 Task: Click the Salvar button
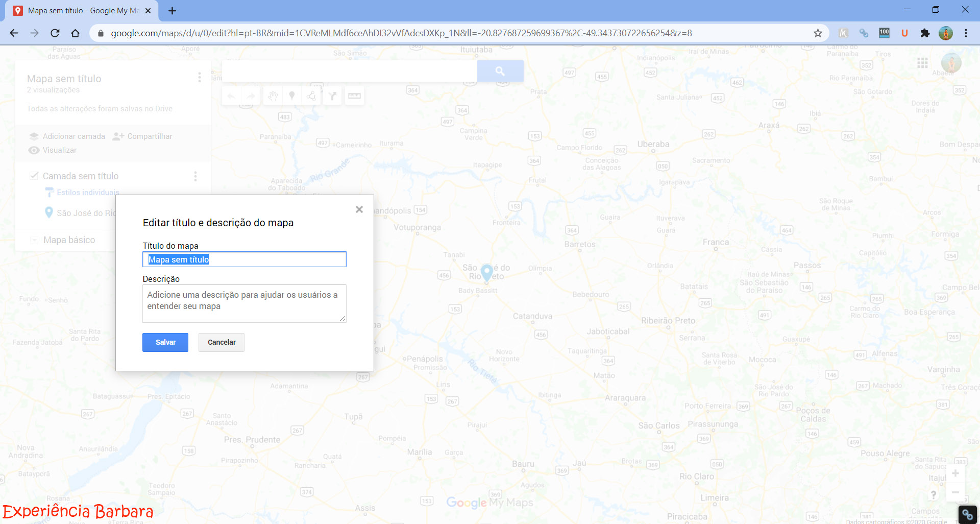(165, 342)
